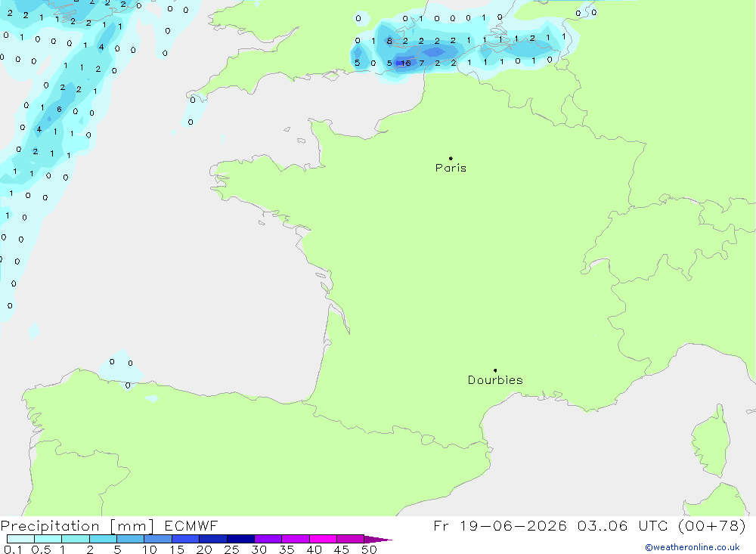Screen dimensions: 756x554
Task: Click the 'Precipitation [mm]' title text
Action: coord(77,526)
